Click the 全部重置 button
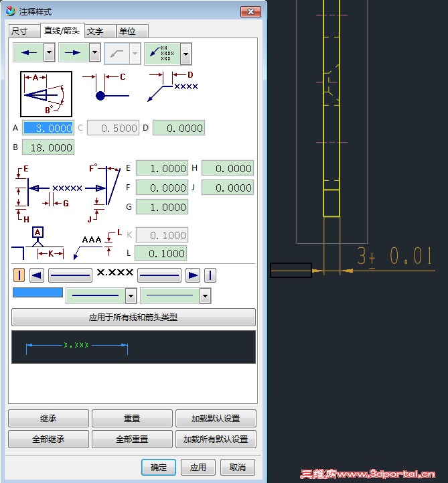The image size is (448, 483). pyautogui.click(x=132, y=439)
